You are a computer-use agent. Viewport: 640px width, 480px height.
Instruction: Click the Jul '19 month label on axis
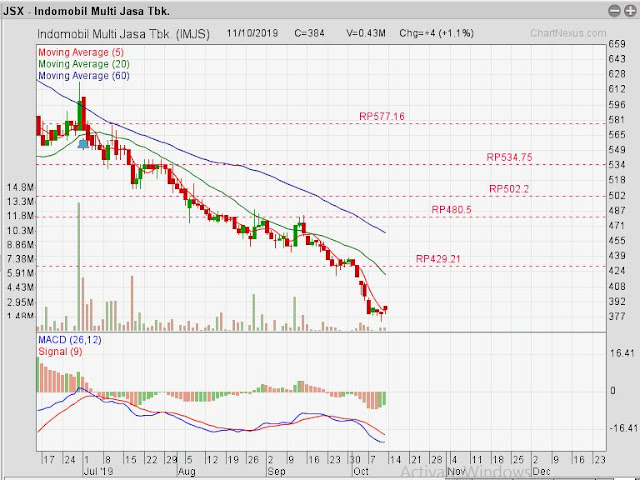point(99,471)
